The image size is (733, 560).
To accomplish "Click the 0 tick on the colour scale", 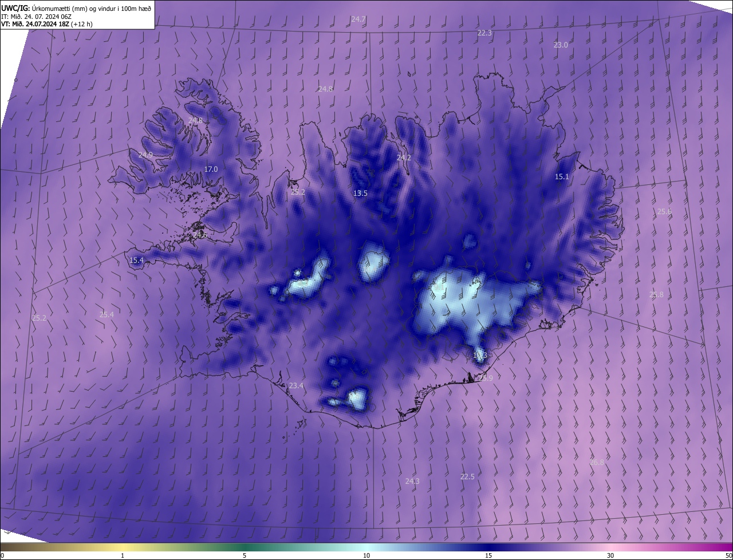I will pos(2,555).
